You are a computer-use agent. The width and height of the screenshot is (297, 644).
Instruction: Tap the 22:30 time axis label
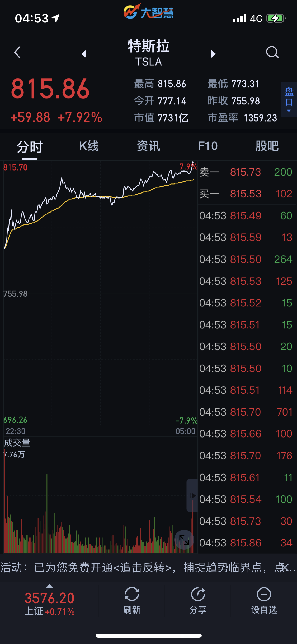[x=16, y=431]
